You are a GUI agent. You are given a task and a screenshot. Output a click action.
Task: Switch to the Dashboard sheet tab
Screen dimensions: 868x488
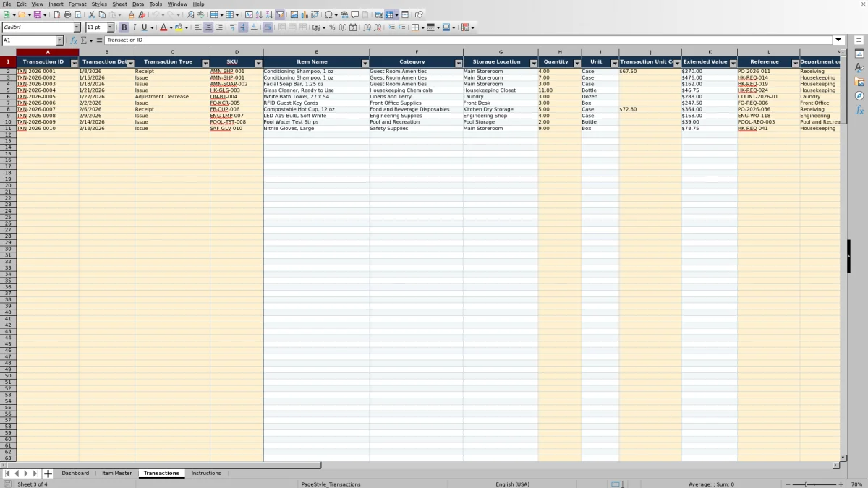point(75,474)
